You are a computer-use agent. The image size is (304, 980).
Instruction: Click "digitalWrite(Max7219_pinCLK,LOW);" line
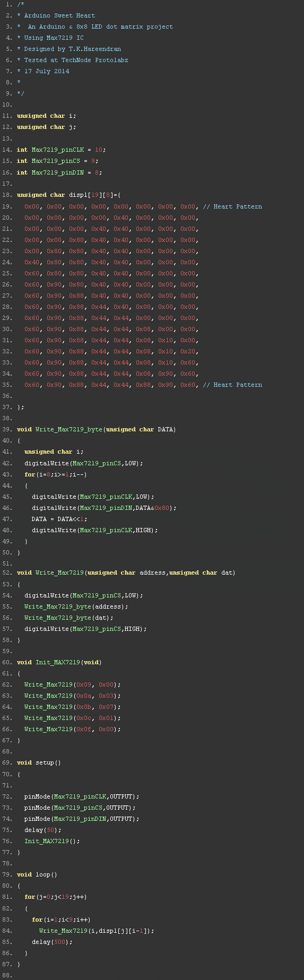click(x=93, y=497)
